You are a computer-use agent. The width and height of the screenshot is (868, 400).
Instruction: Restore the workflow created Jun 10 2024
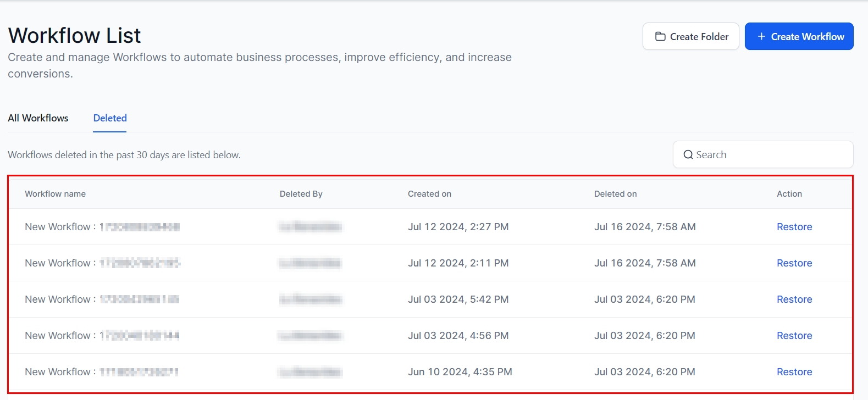coord(794,372)
